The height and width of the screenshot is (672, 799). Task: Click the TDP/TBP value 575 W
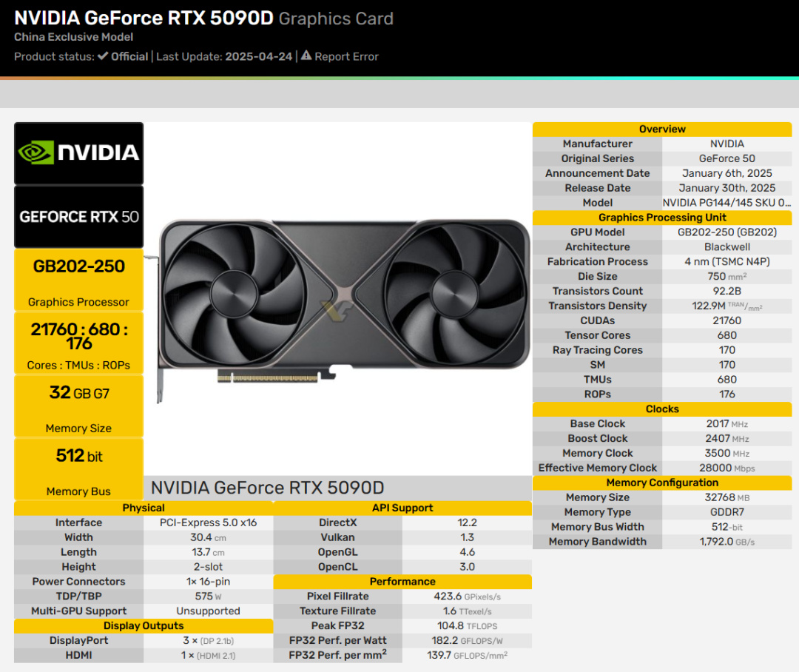point(209,597)
